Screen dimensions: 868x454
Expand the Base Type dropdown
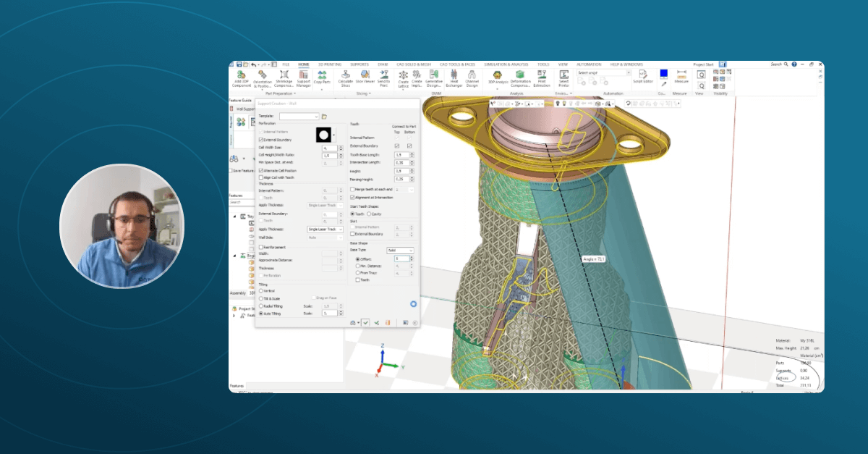click(400, 251)
